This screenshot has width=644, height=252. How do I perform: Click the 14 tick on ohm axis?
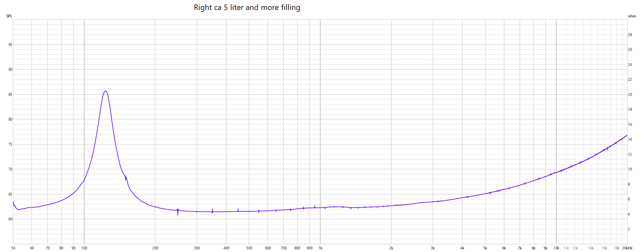click(630, 139)
